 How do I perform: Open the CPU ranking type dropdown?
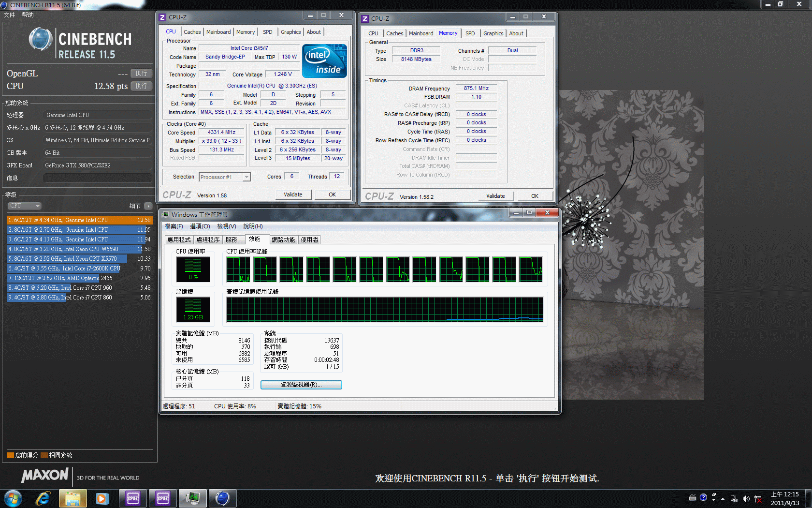[x=24, y=206]
